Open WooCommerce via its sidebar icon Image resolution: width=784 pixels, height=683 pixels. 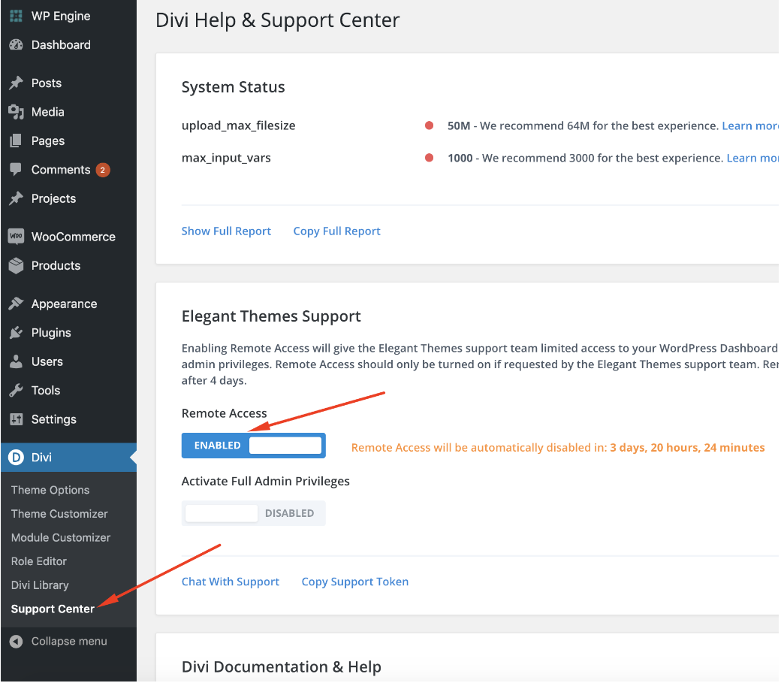[x=14, y=236]
